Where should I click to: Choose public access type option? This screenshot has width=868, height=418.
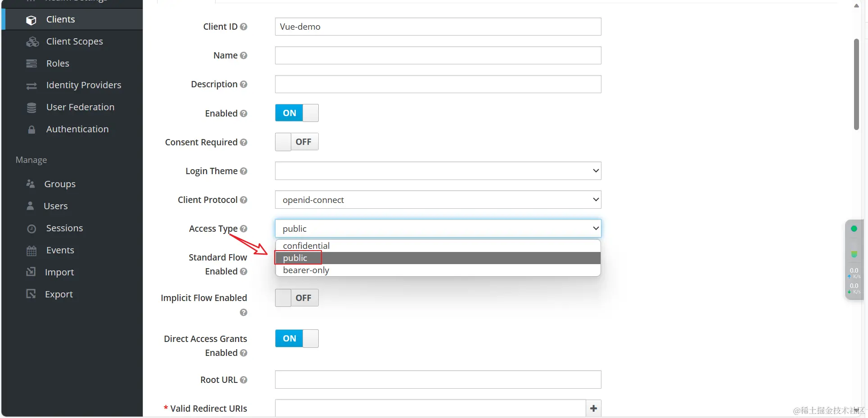pos(438,258)
